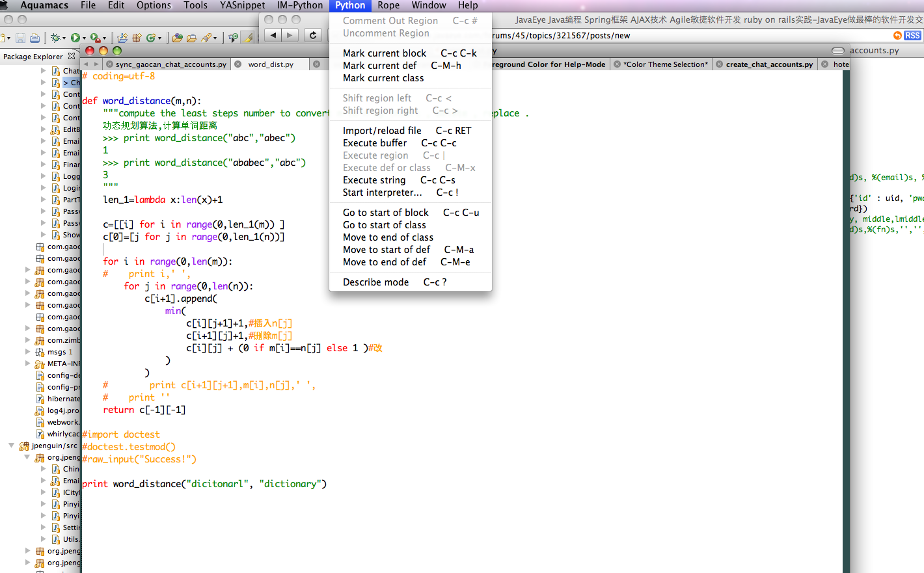The width and height of the screenshot is (924, 573).
Task: Click the RSS badge in address bar
Action: pyautogui.click(x=913, y=36)
